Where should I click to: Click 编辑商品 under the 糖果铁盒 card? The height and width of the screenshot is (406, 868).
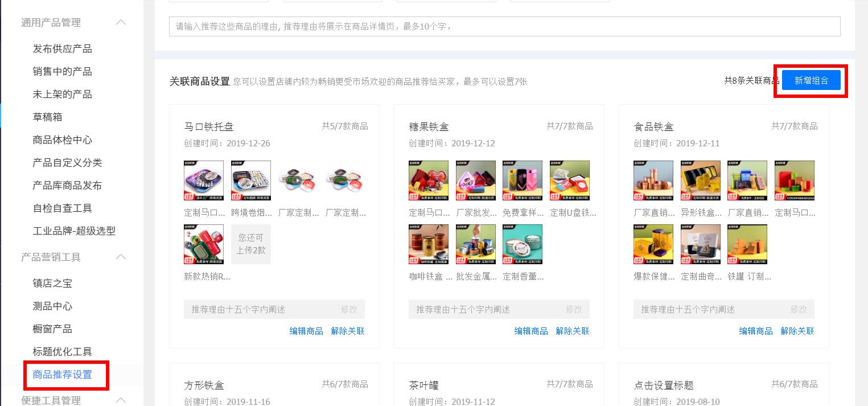530,331
